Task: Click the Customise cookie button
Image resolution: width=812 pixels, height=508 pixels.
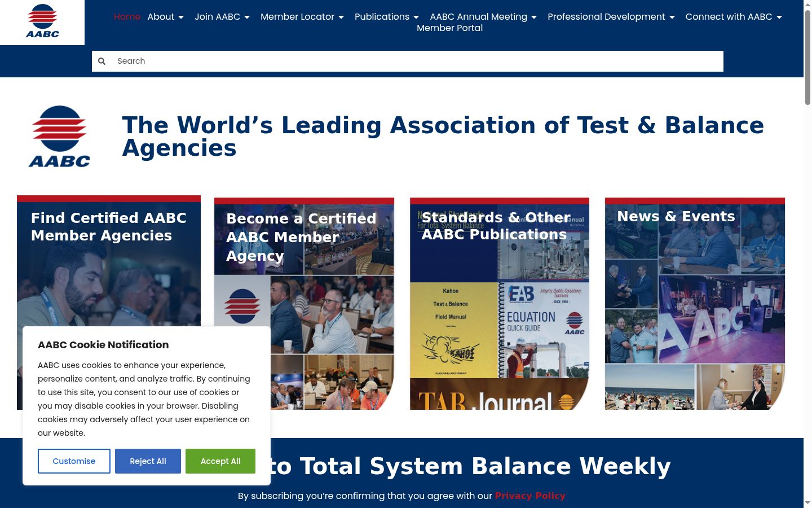Action: (x=74, y=461)
